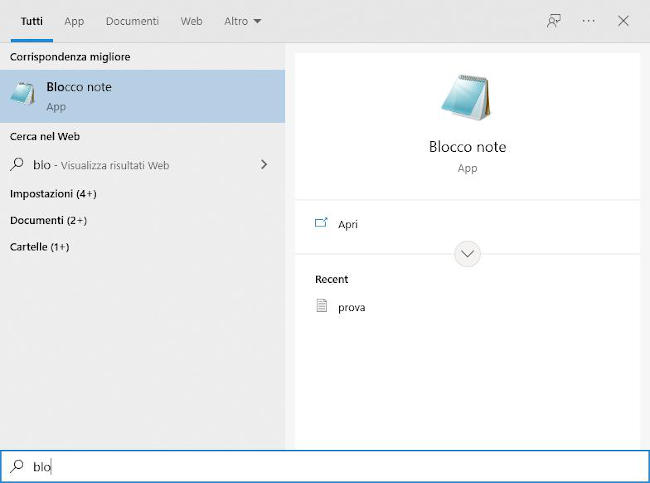Expand Cartelle (1+) results

[x=39, y=247]
